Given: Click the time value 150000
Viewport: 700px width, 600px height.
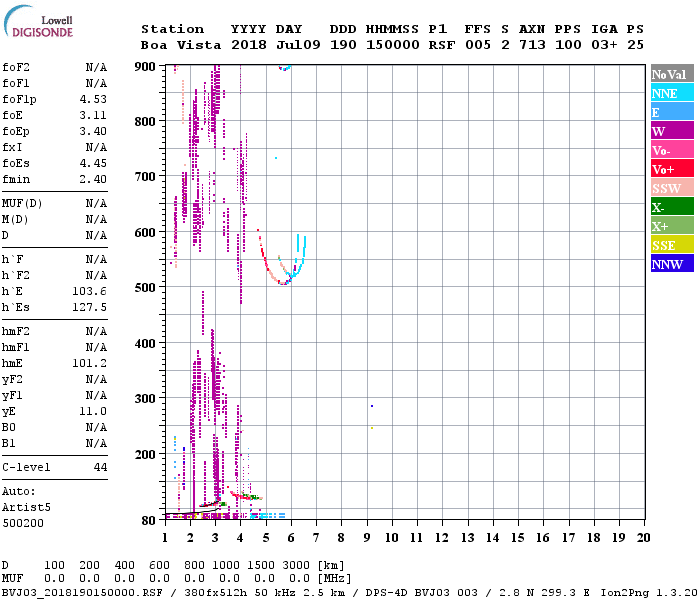Looking at the screenshot, I should coord(393,45).
